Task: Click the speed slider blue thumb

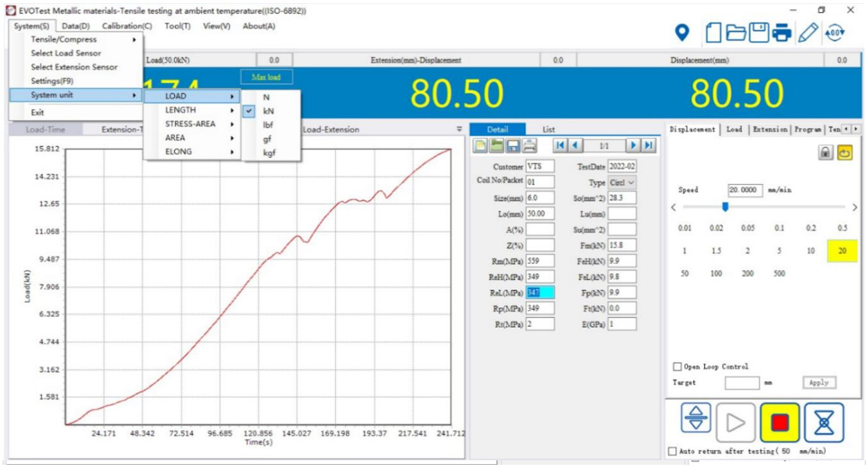Action: (725, 206)
